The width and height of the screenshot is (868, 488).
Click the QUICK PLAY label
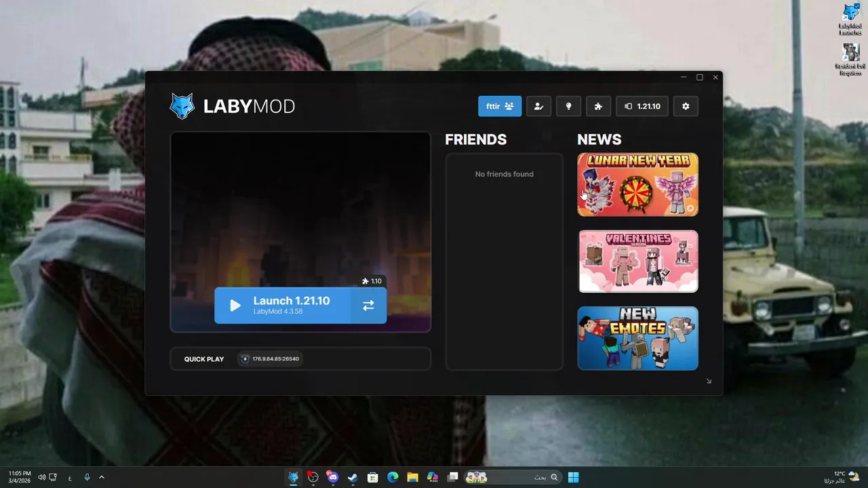click(x=204, y=359)
